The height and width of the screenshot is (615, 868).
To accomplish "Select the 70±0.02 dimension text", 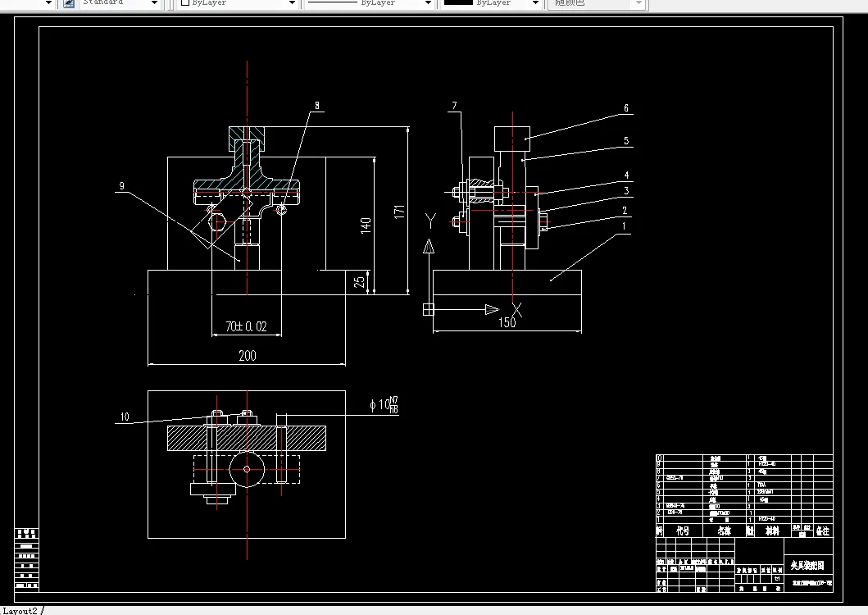I will [247, 326].
